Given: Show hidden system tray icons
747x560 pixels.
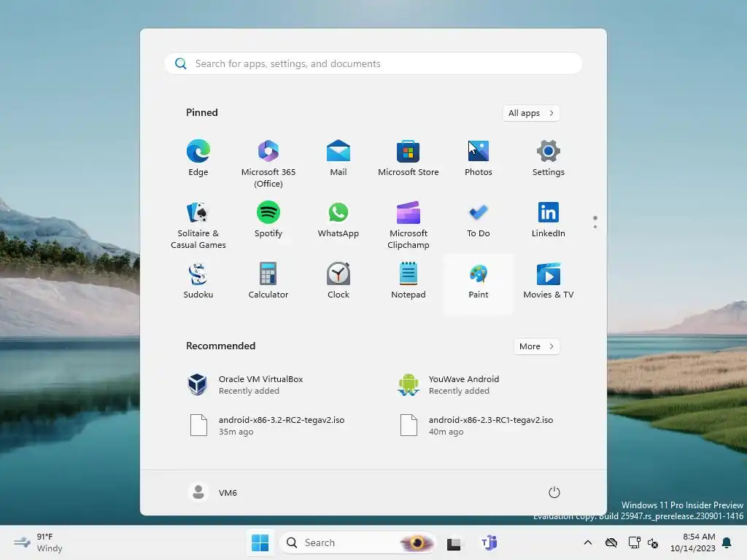Looking at the screenshot, I should [588, 542].
